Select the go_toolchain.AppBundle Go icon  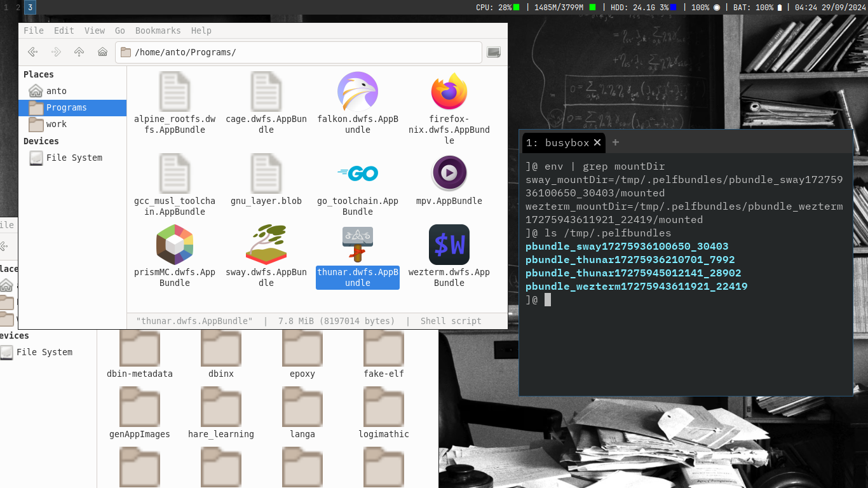coord(358,173)
